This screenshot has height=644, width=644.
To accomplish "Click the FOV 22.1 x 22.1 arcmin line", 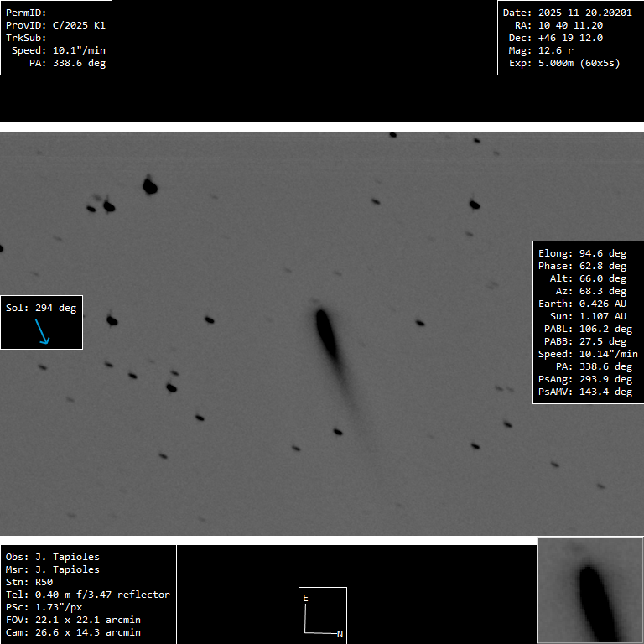I will (73, 620).
